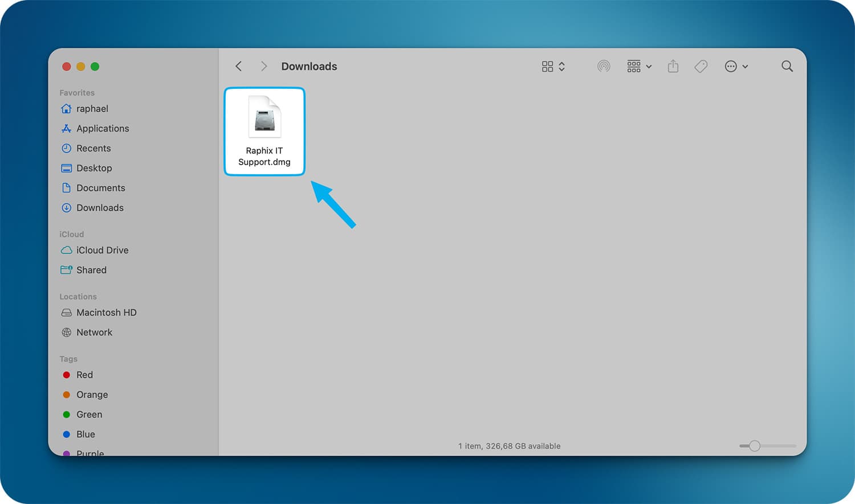Image resolution: width=855 pixels, height=504 pixels.
Task: Select Recents in the sidebar
Action: (x=93, y=149)
